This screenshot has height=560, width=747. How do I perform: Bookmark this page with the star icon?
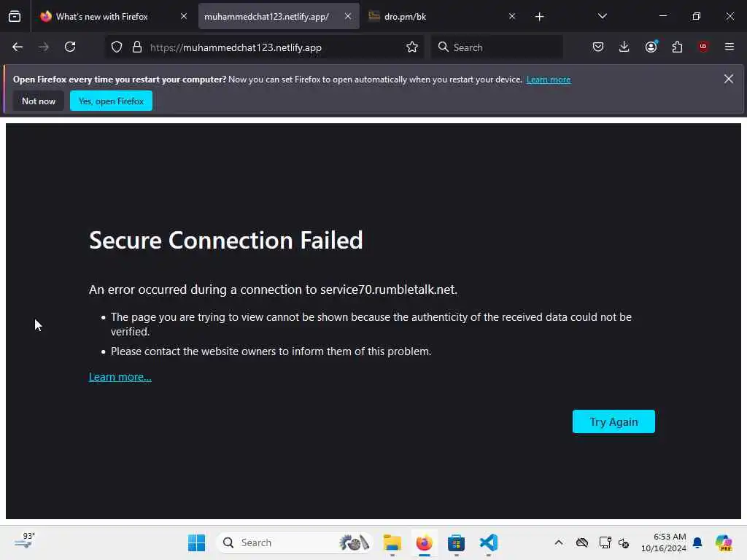click(412, 47)
